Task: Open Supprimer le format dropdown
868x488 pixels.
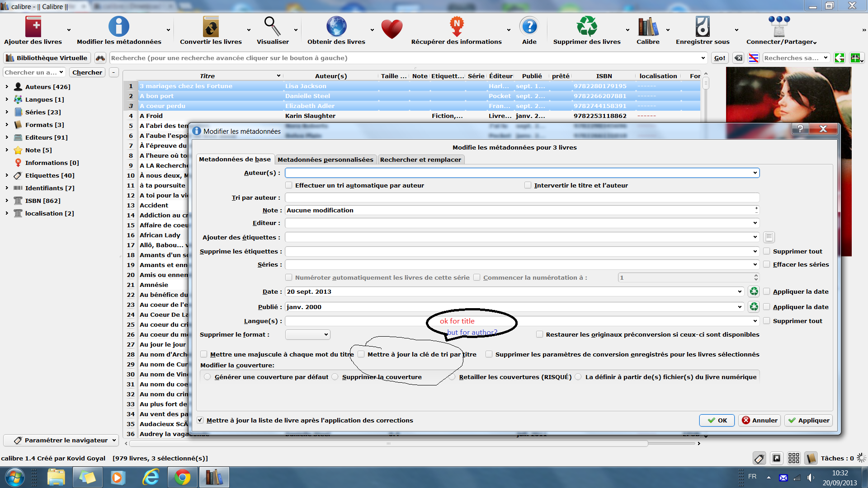Action: (308, 335)
